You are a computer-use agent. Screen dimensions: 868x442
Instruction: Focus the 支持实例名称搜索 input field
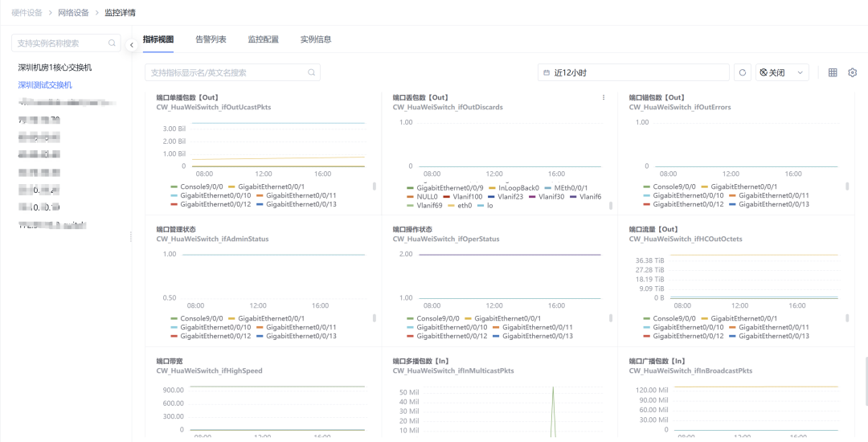[66, 43]
